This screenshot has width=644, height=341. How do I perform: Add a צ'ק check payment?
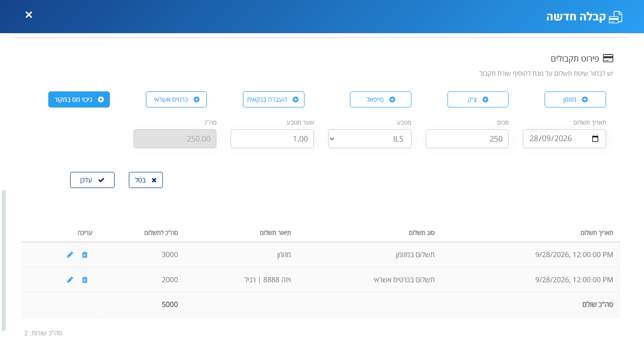478,99
